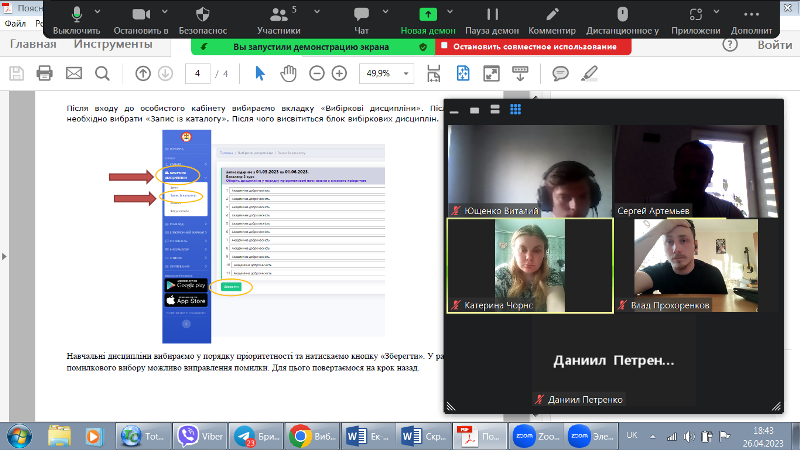This screenshot has width=800, height=454.
Task: Select Катерина Чорнс video thumbnail
Action: [x=529, y=264]
